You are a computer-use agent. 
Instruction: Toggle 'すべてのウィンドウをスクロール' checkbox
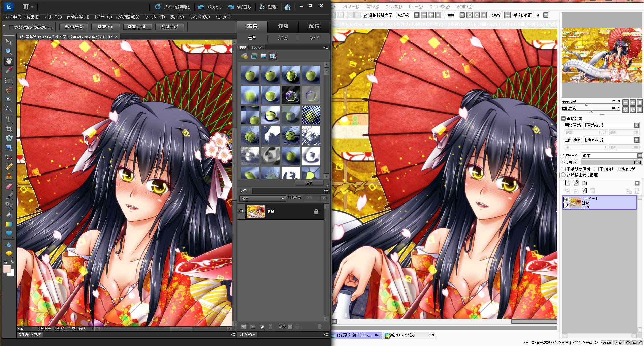click(x=11, y=27)
